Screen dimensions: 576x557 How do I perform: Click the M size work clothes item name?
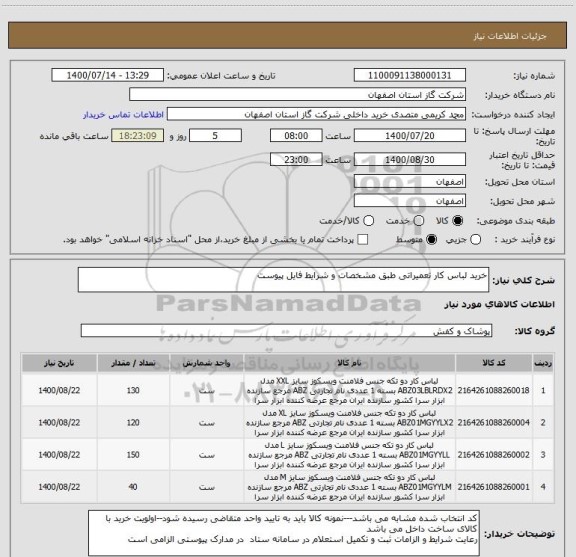[x=349, y=487]
